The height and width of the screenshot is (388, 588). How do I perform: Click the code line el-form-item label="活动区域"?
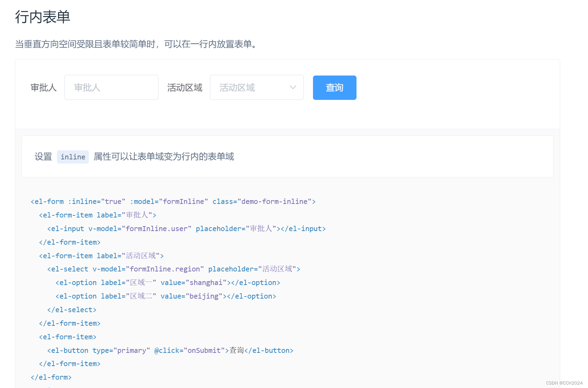coord(101,256)
